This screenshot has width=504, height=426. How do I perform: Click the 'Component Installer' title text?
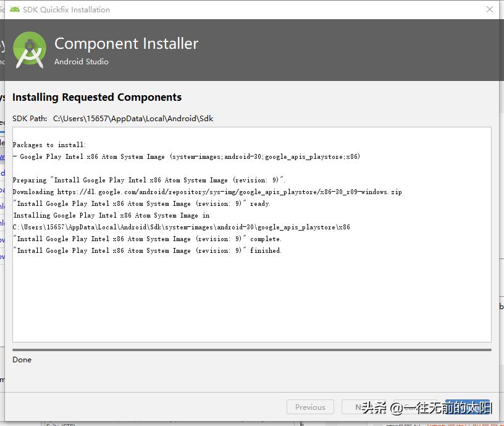point(126,43)
